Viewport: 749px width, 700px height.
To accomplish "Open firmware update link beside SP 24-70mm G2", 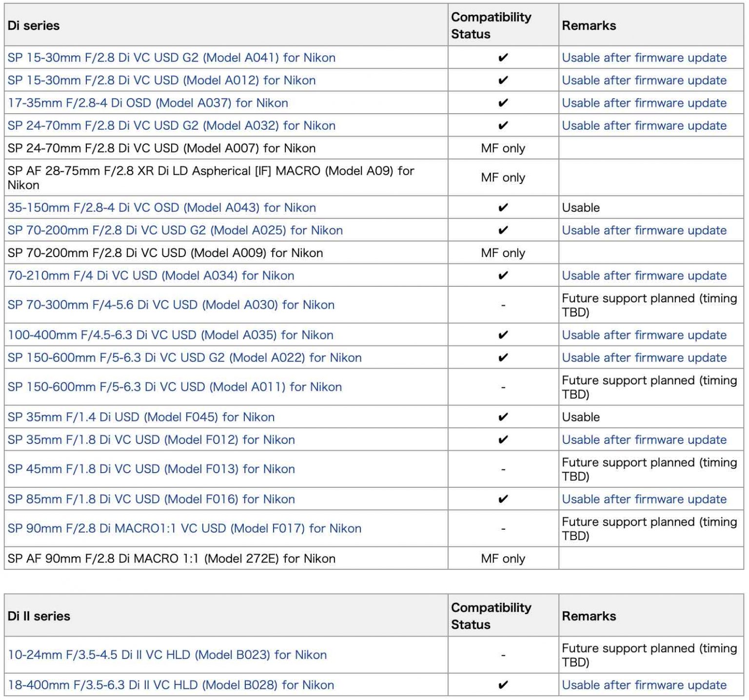I will tap(644, 125).
